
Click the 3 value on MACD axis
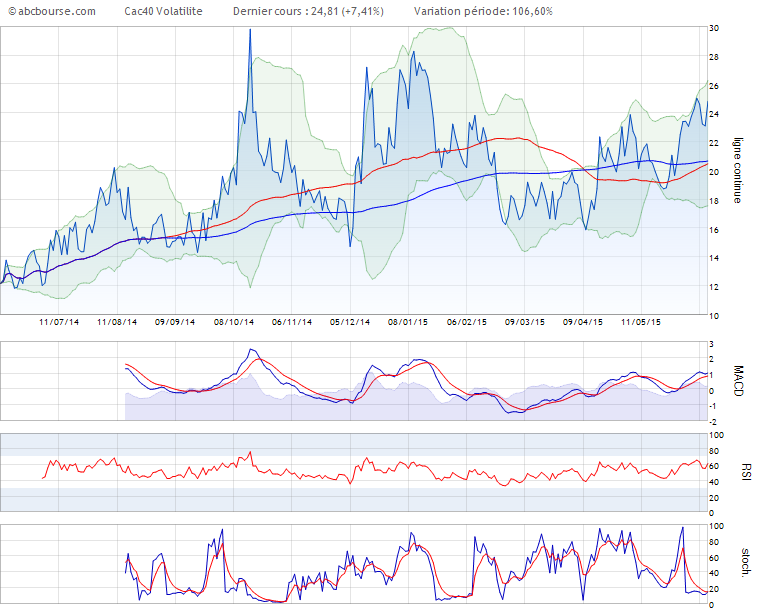[712, 344]
